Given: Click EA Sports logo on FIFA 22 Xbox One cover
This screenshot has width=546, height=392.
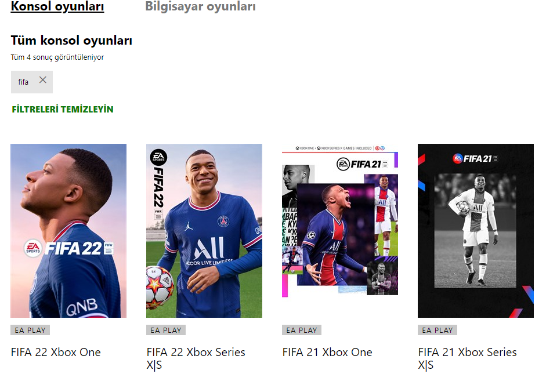Looking at the screenshot, I should 33,248.
